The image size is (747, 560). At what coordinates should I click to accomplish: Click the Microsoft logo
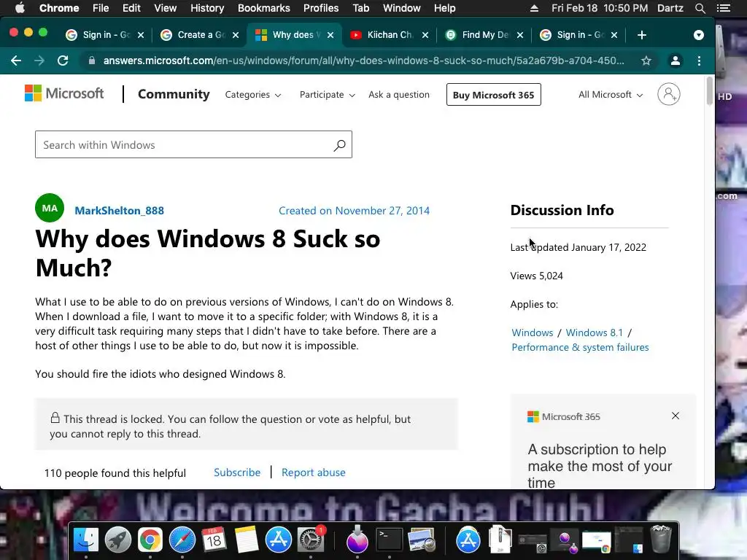(64, 93)
